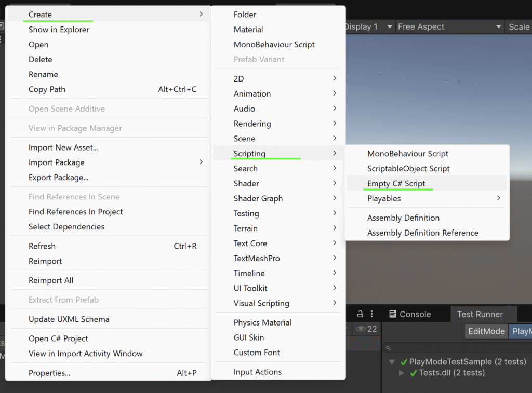Viewport: 532px width, 393px height.
Task: Select the EditMode button
Action: point(486,331)
